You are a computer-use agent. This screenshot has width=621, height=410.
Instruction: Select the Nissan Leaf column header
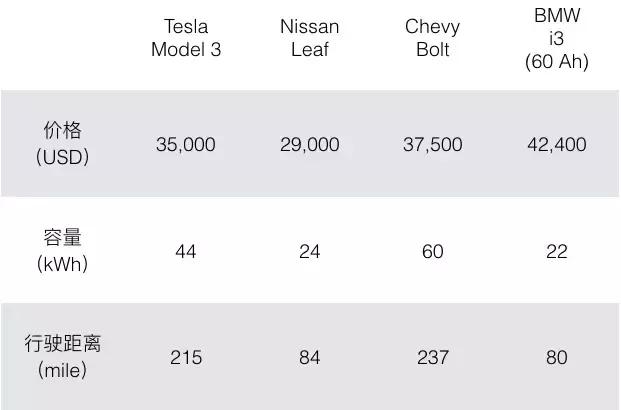[309, 39]
